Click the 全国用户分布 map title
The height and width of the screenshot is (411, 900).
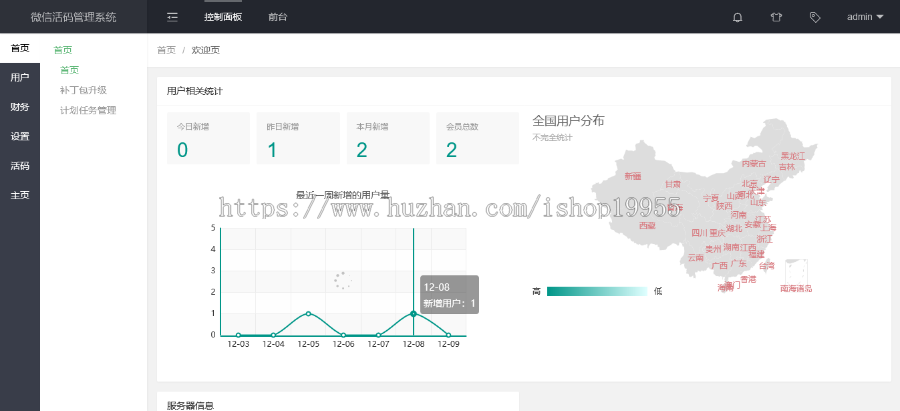(568, 121)
